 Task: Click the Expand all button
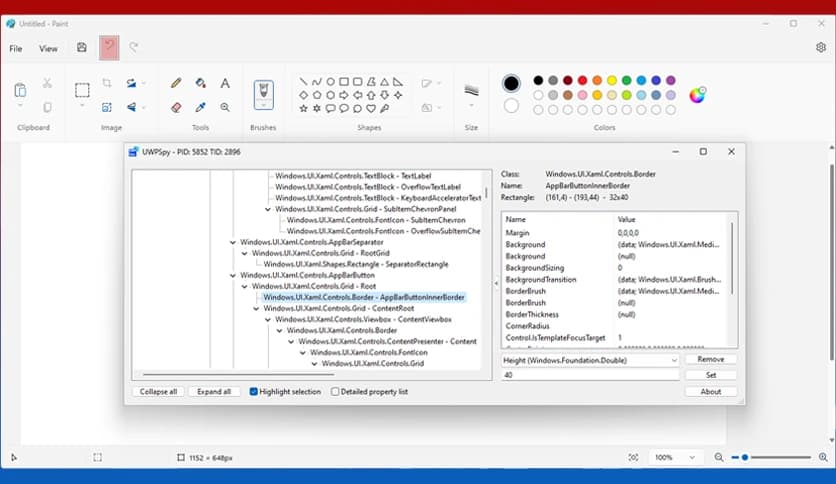(214, 392)
